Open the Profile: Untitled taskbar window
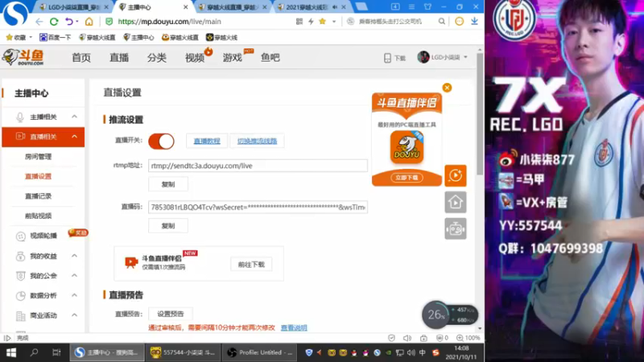 [x=260, y=352]
